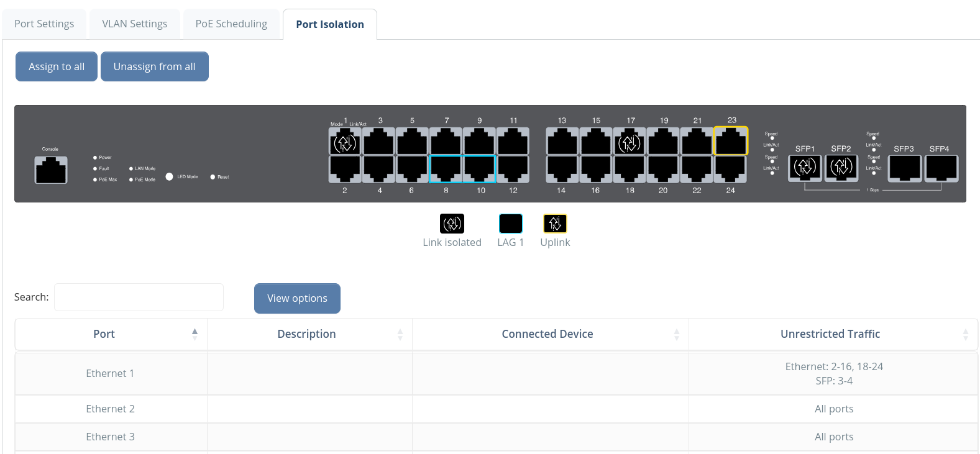Viewport: 980px width, 454px height.
Task: Select switch port 16
Action: (x=596, y=169)
